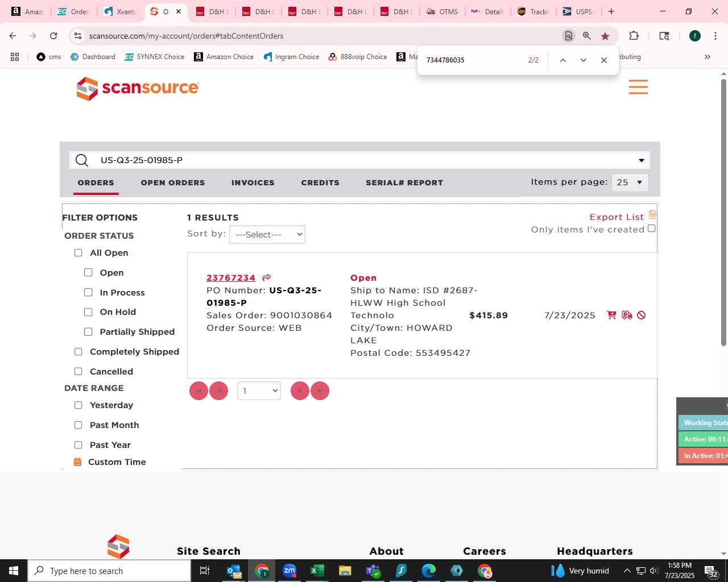The width and height of the screenshot is (728, 582).
Task: Check the Yesterday date range
Action: 78,405
